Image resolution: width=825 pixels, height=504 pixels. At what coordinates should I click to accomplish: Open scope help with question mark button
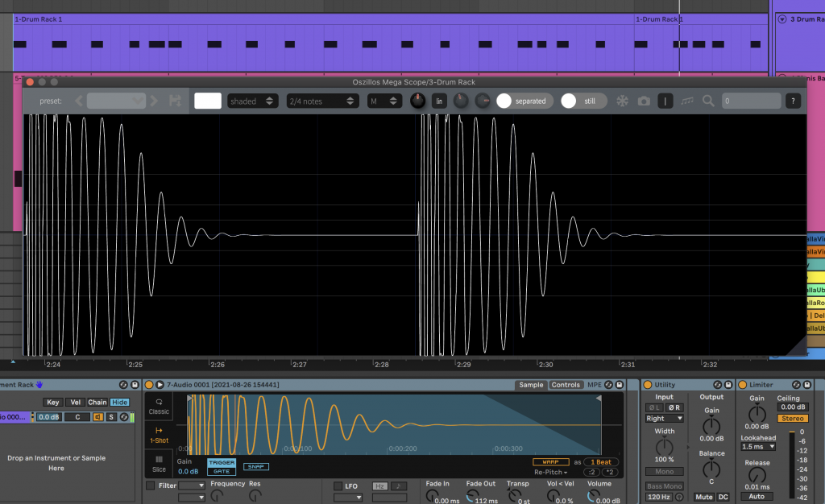click(794, 101)
